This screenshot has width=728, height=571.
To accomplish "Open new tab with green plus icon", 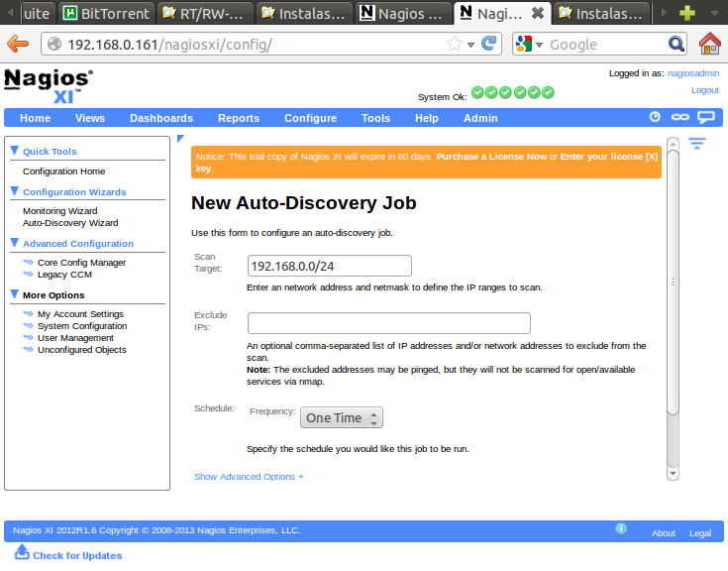I will click(x=686, y=13).
